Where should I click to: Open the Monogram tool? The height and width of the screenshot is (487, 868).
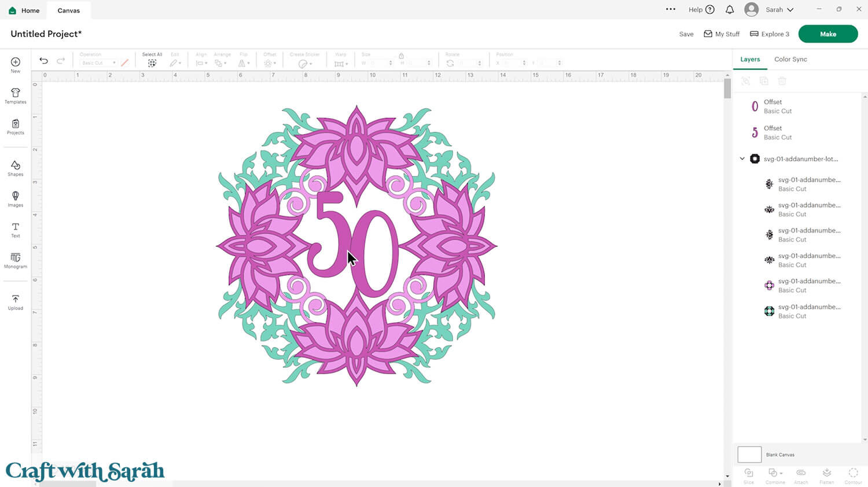pyautogui.click(x=16, y=260)
